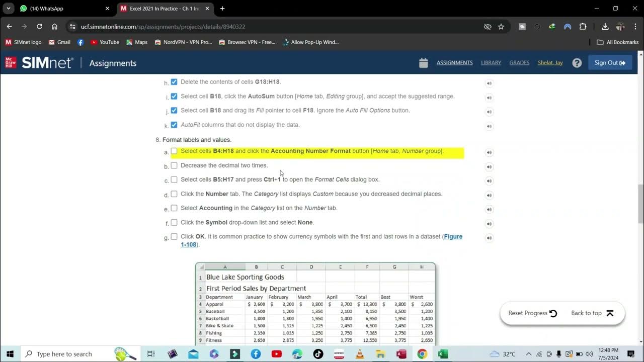
Task: Play audio for step h Delete contents
Action: (x=489, y=83)
